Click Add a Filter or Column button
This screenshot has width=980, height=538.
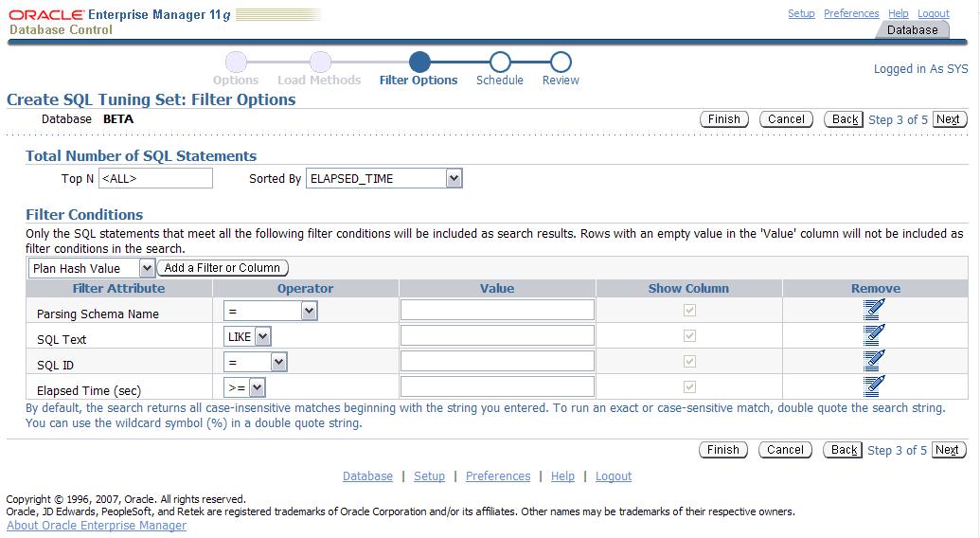coord(223,268)
